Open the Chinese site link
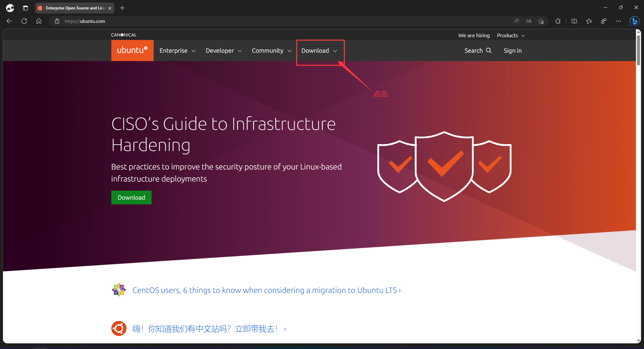644x349 pixels. click(209, 329)
